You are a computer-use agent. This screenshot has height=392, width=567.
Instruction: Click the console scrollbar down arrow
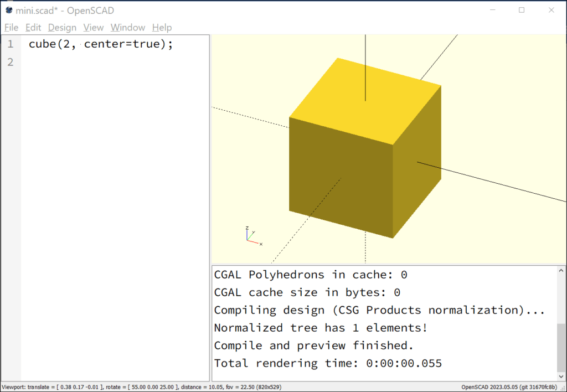click(x=561, y=376)
